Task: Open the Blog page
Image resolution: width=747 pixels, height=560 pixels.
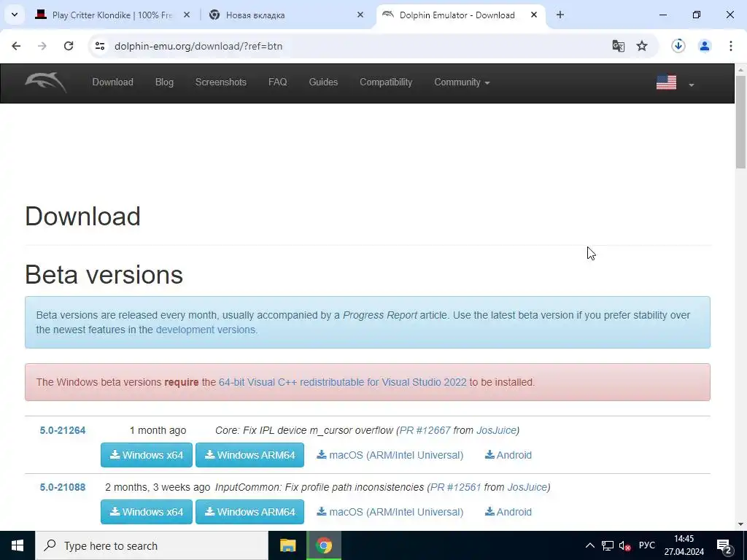Action: [164, 82]
